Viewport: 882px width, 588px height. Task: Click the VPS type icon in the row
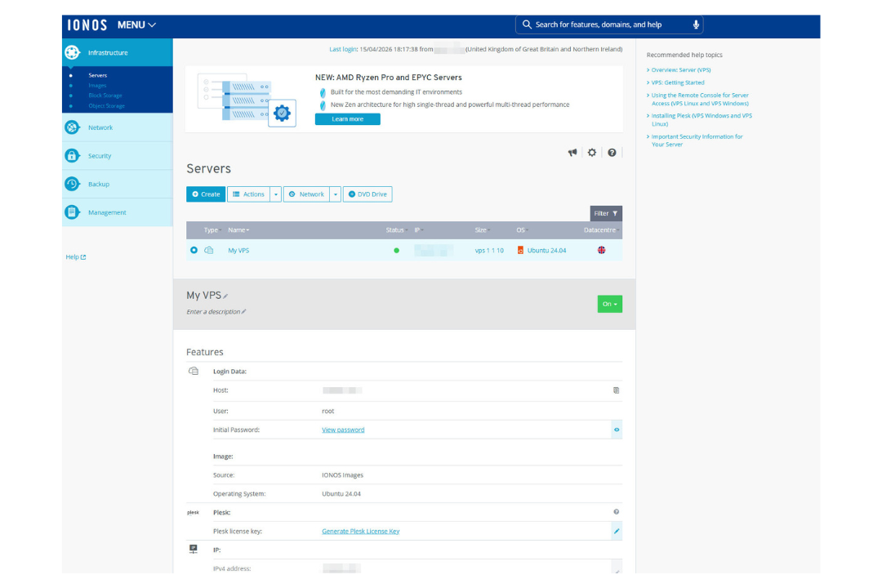pyautogui.click(x=209, y=250)
